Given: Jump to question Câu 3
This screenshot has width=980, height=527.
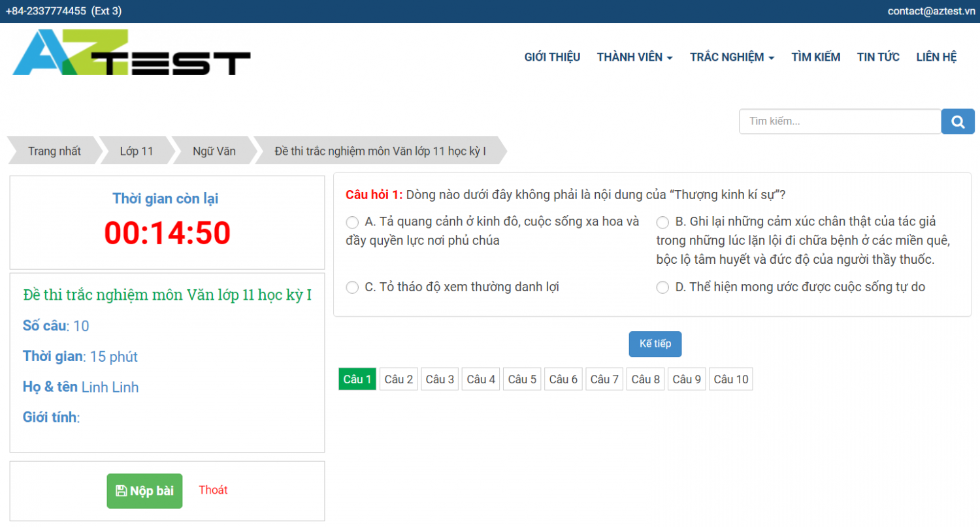Looking at the screenshot, I should [x=440, y=379].
